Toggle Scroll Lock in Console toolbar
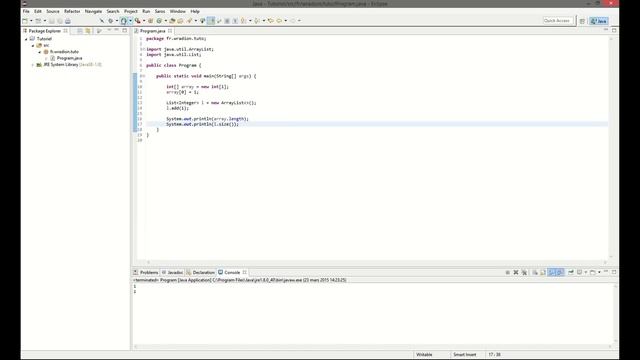The image size is (640, 360). coord(543,272)
